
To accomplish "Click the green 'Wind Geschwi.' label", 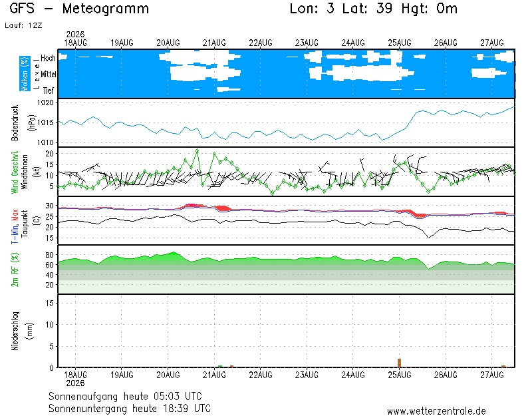I will click(15, 172).
